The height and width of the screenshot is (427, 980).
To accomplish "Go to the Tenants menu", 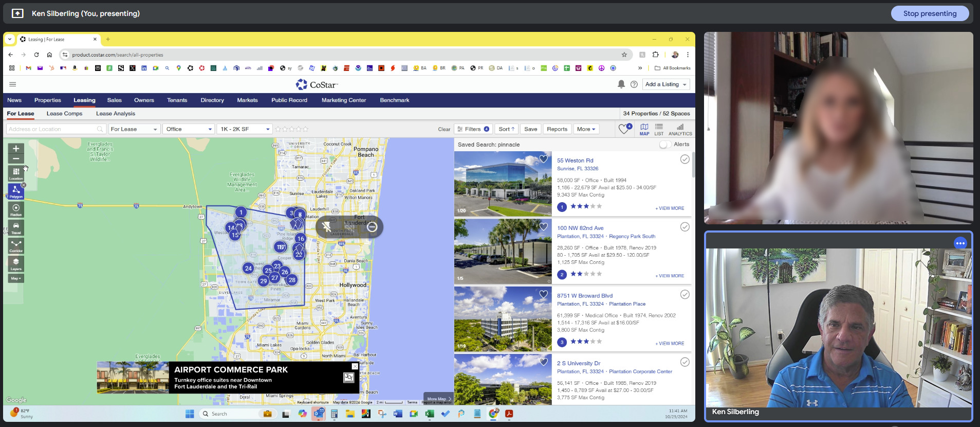I will point(177,100).
